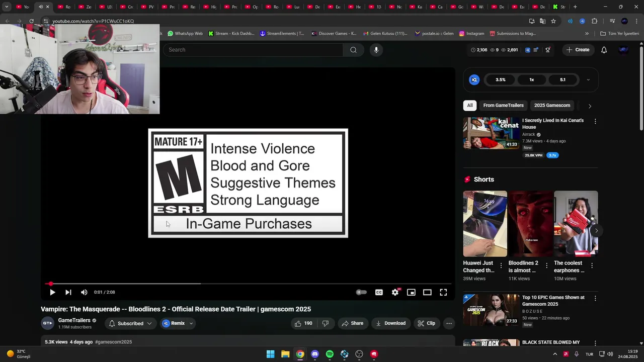Open Chrome translate page icon
Screen dimensions: 644x362
[542, 21]
